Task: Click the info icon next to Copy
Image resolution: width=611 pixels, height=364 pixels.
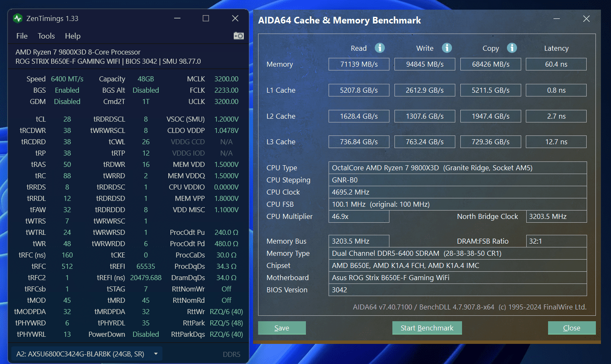Action: pyautogui.click(x=512, y=48)
